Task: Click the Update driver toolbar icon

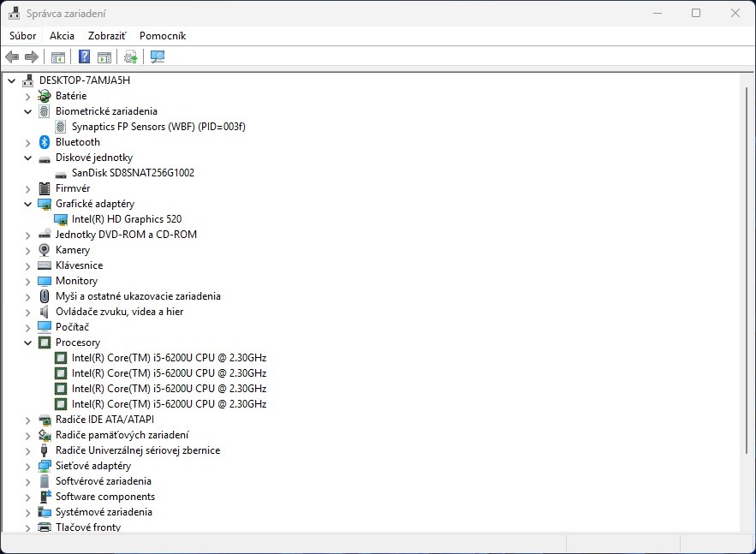Action: (x=130, y=57)
